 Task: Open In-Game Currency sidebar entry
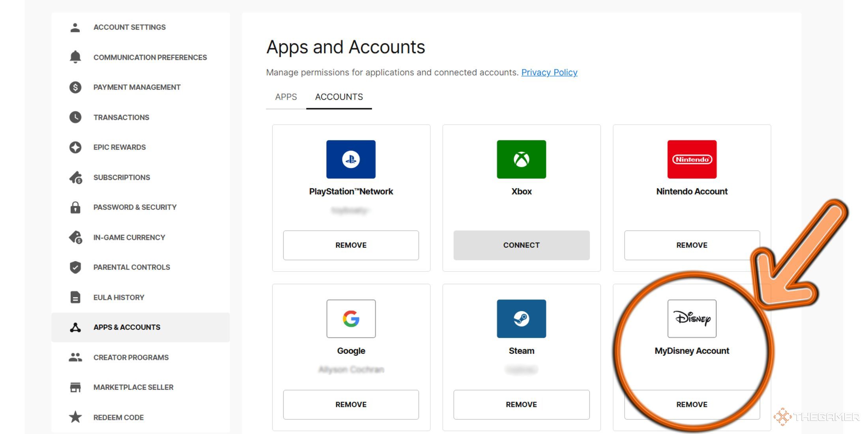140,237
